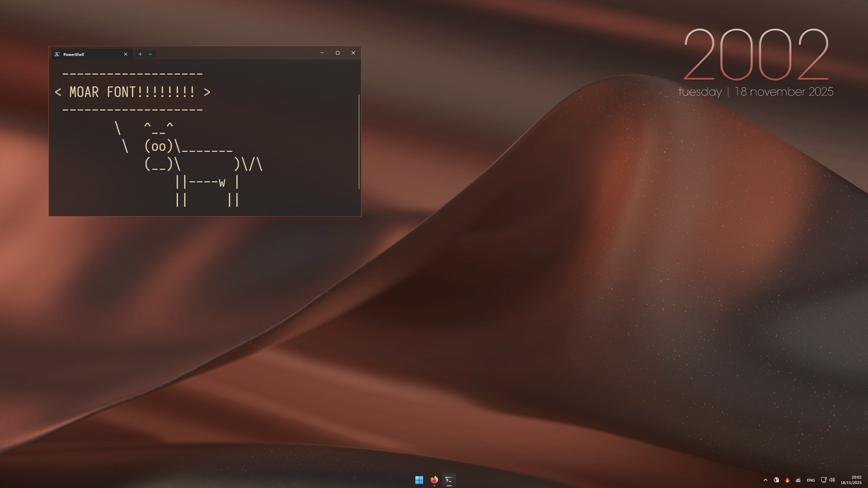Open the Windows Start menu
868x488 pixels.
pos(419,480)
